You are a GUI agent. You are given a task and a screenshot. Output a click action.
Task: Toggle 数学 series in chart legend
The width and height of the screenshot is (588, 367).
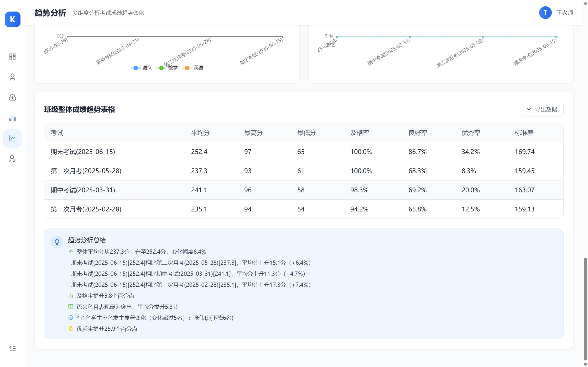click(x=168, y=68)
